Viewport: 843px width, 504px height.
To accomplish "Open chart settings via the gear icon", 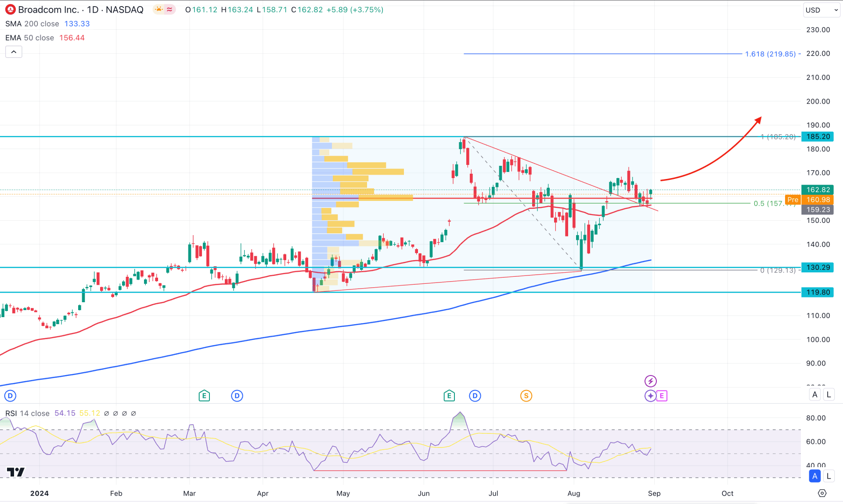I will pyautogui.click(x=822, y=493).
